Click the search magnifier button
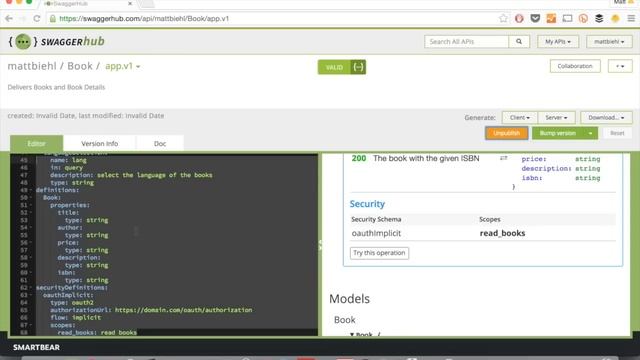640x360 pixels. coord(519,42)
